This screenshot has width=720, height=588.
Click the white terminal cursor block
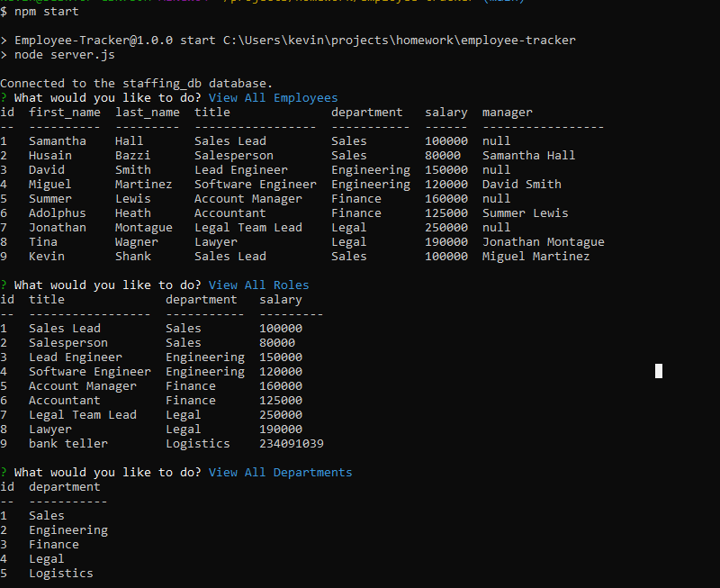659,371
